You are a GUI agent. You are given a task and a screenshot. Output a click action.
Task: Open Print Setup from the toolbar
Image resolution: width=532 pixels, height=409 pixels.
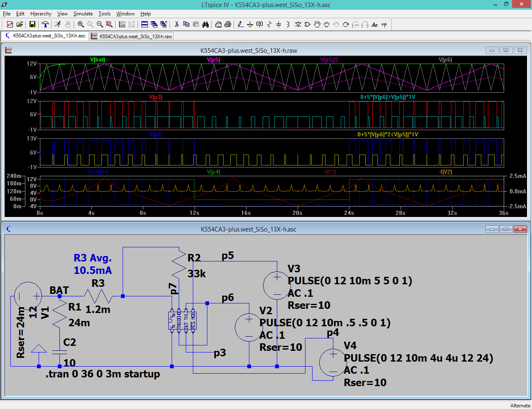tap(218, 25)
